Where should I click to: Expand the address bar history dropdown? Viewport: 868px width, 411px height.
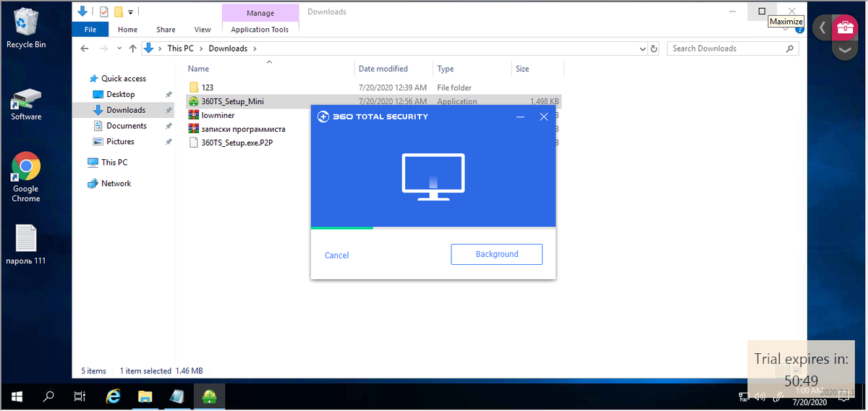pyautogui.click(x=643, y=48)
